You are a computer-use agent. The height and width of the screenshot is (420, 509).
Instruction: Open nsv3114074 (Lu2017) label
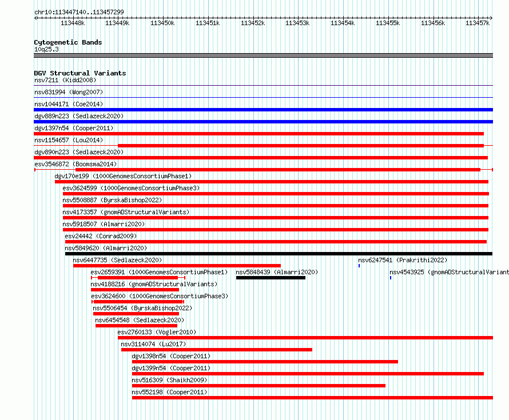coord(153,344)
